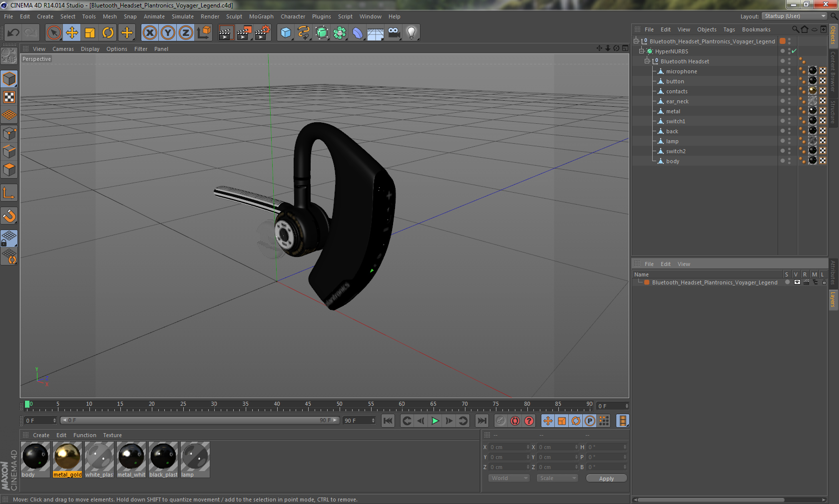
Task: Enable the Axis tool
Action: tap(9, 193)
